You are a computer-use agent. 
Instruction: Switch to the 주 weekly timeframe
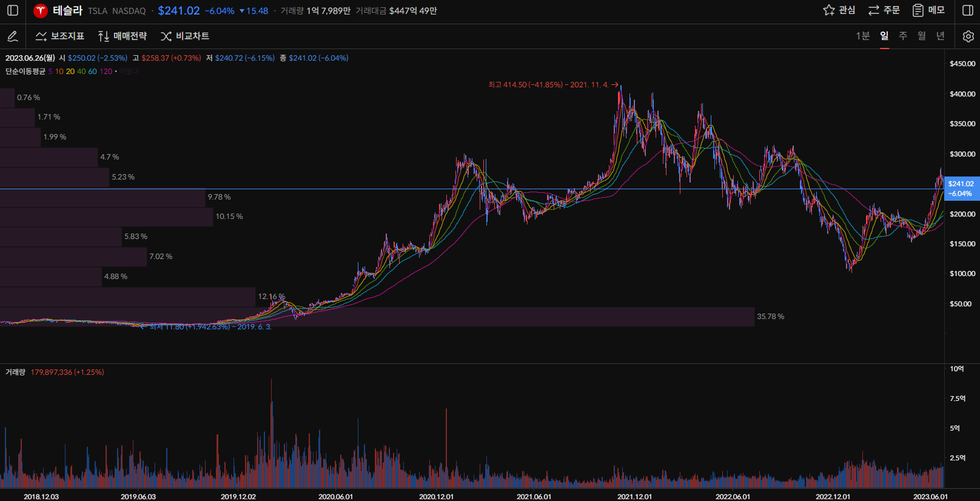click(x=903, y=36)
